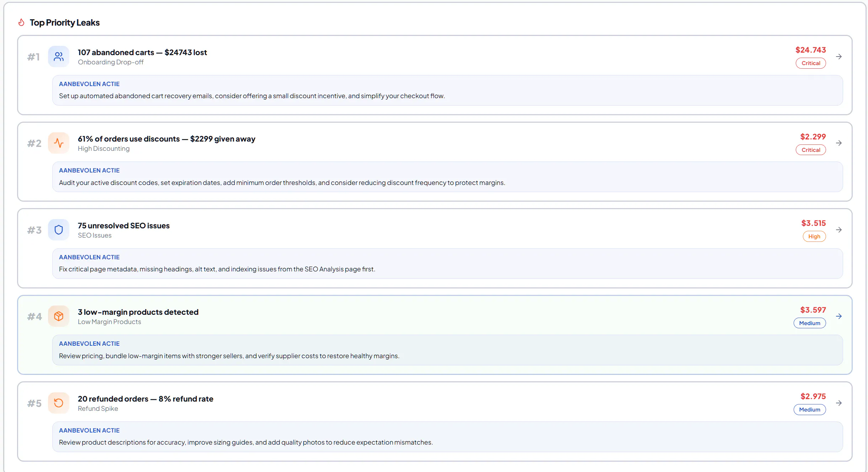Click the Medium badge under $3.597
868x472 pixels.
coord(810,323)
